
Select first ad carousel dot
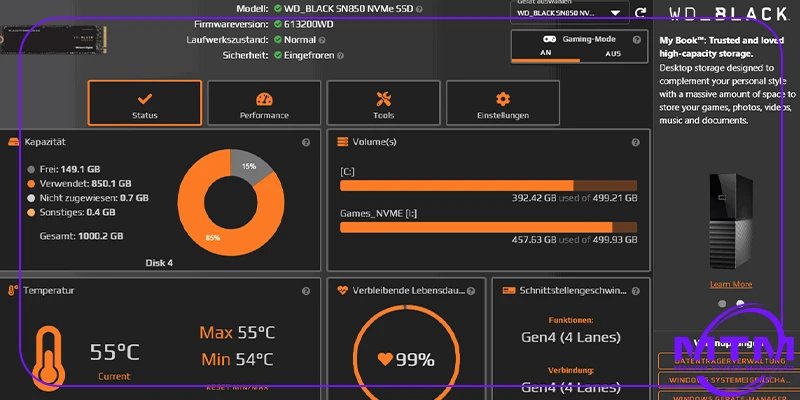click(722, 304)
